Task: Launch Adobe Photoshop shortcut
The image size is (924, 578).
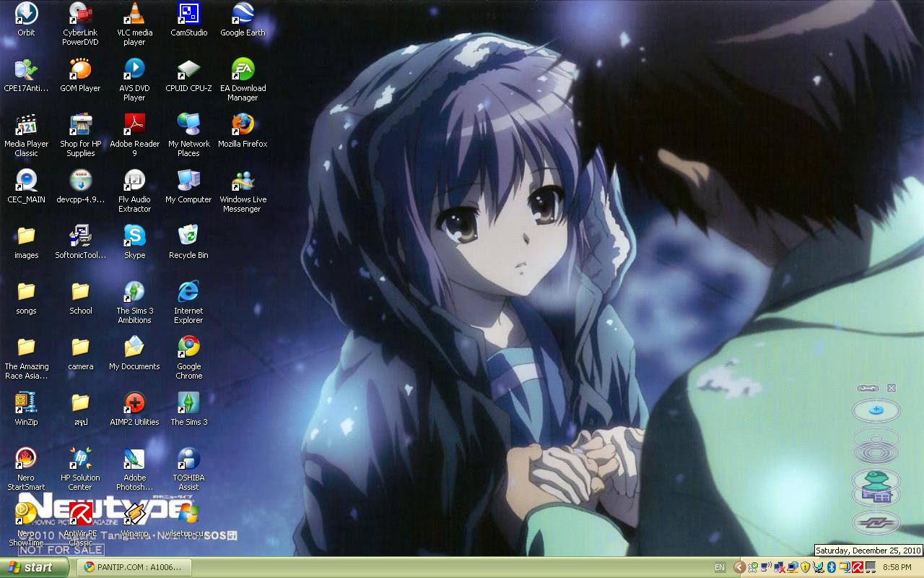Action: pyautogui.click(x=134, y=469)
